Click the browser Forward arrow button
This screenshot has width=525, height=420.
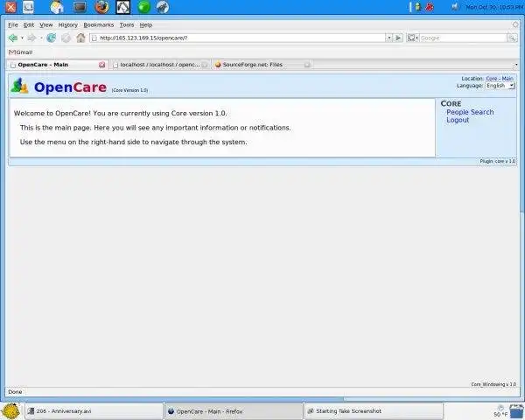click(31, 38)
